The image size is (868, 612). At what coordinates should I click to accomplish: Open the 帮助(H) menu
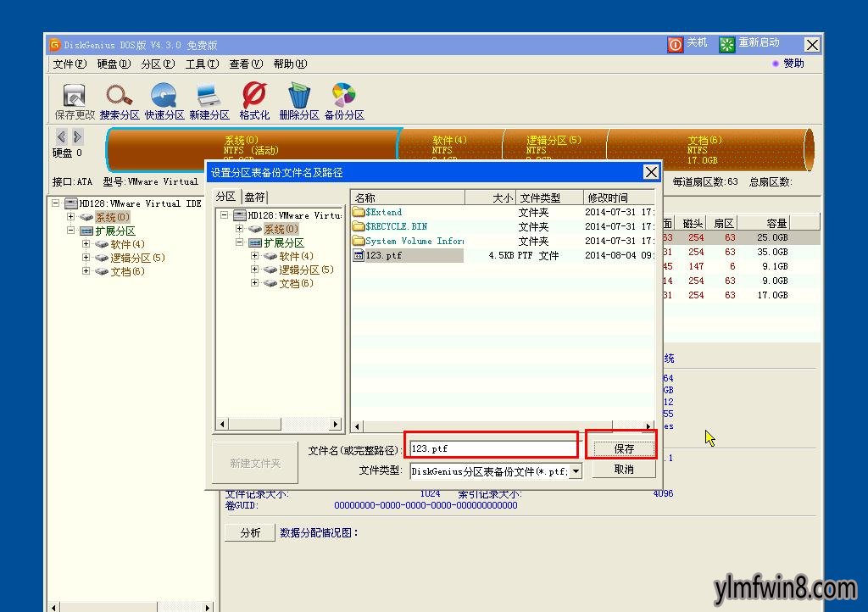point(290,64)
